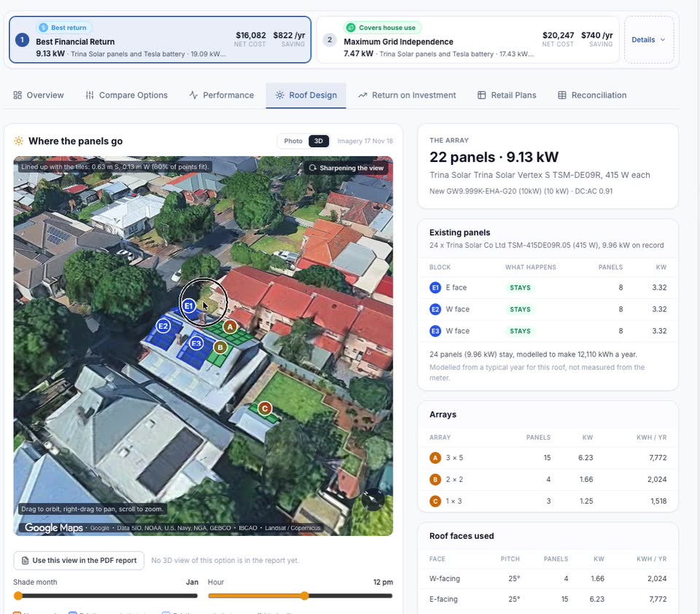Click the Compare Options sliders icon
This screenshot has height=614, width=700.
(90, 95)
